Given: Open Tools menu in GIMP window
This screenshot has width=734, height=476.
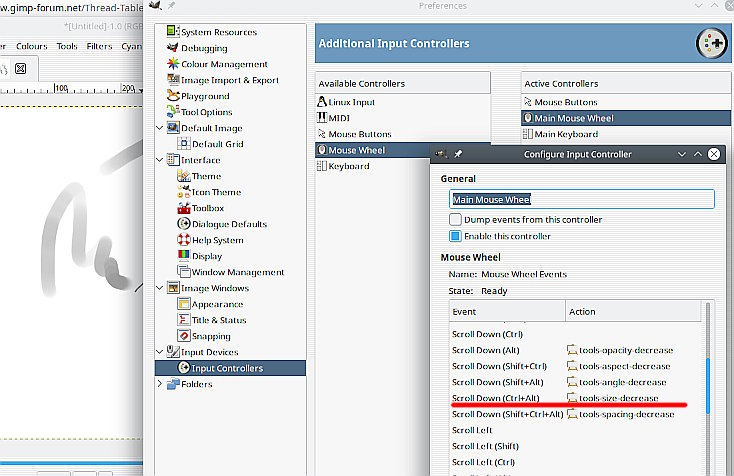Looking at the screenshot, I should [x=67, y=46].
